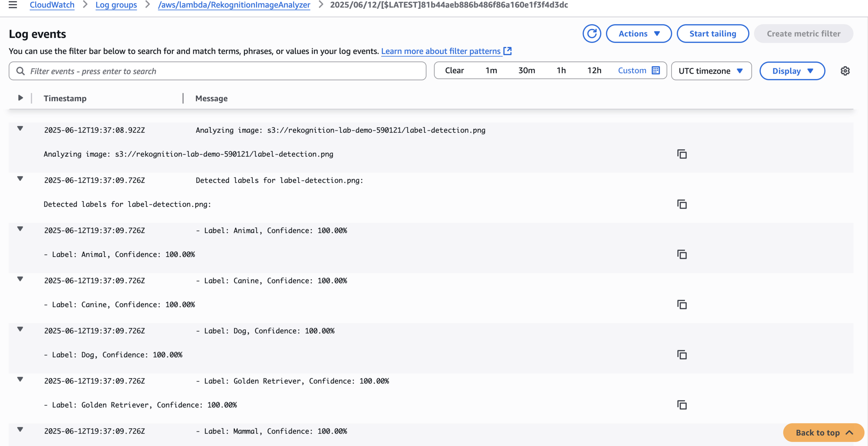Click the Back to top button
The width and height of the screenshot is (868, 446).
click(823, 433)
